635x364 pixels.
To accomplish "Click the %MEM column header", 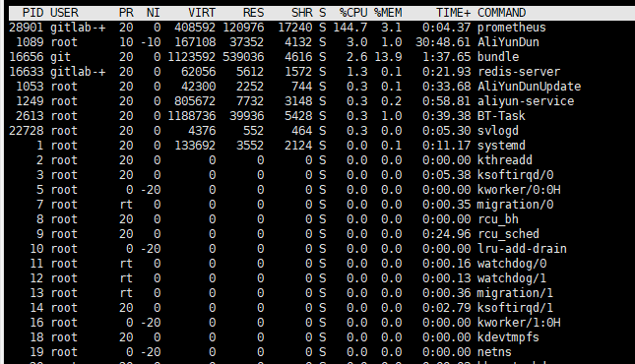I will tap(388, 13).
